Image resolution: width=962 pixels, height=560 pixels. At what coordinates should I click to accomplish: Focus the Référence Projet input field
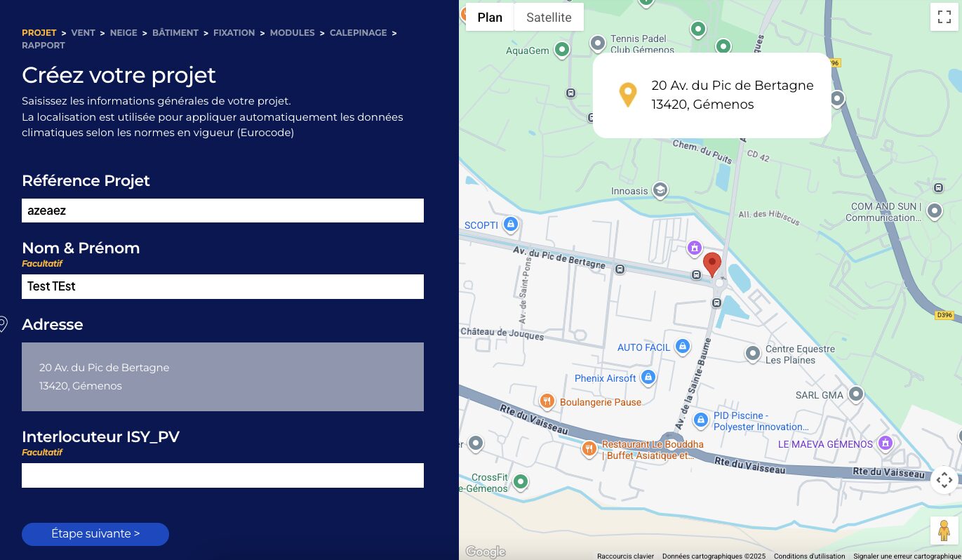coord(222,211)
